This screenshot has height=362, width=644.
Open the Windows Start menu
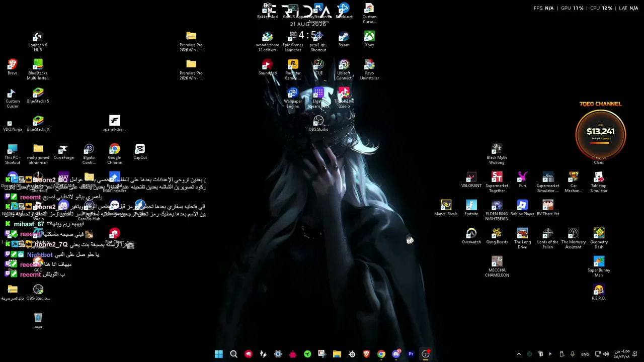click(x=219, y=354)
